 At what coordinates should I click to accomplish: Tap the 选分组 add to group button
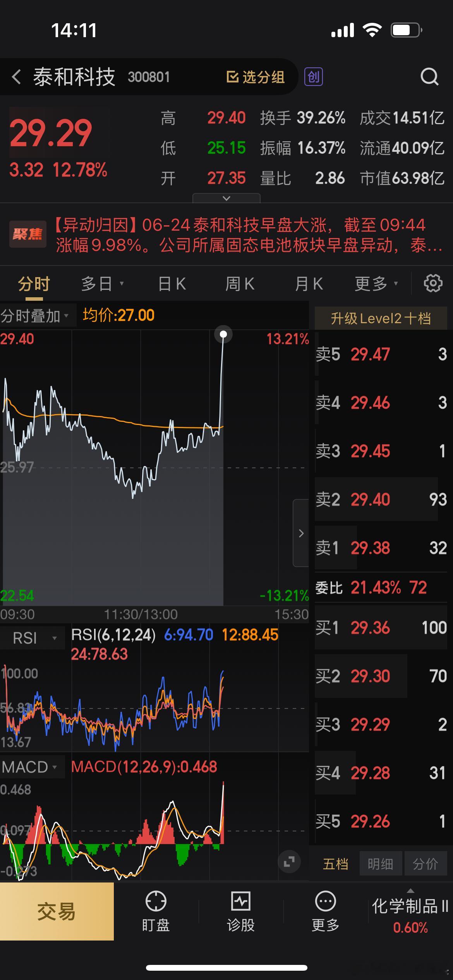[256, 77]
